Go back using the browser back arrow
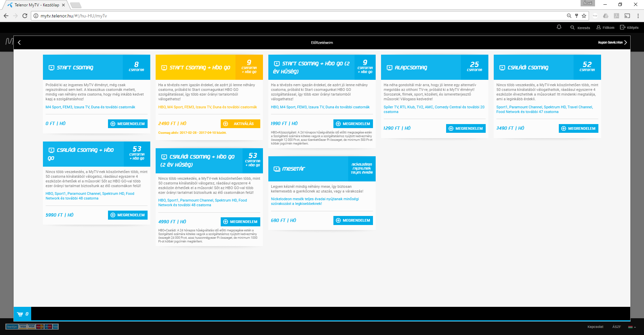 coord(6,16)
